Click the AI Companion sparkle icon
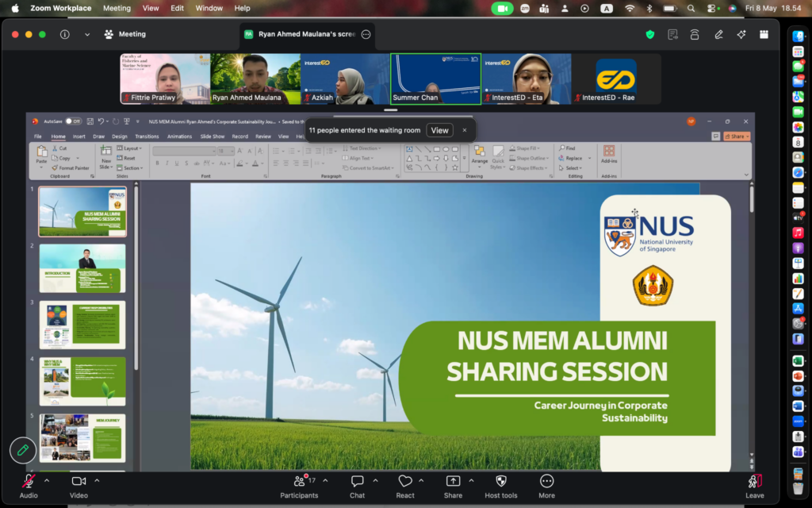This screenshot has width=812, height=508. pos(741,35)
